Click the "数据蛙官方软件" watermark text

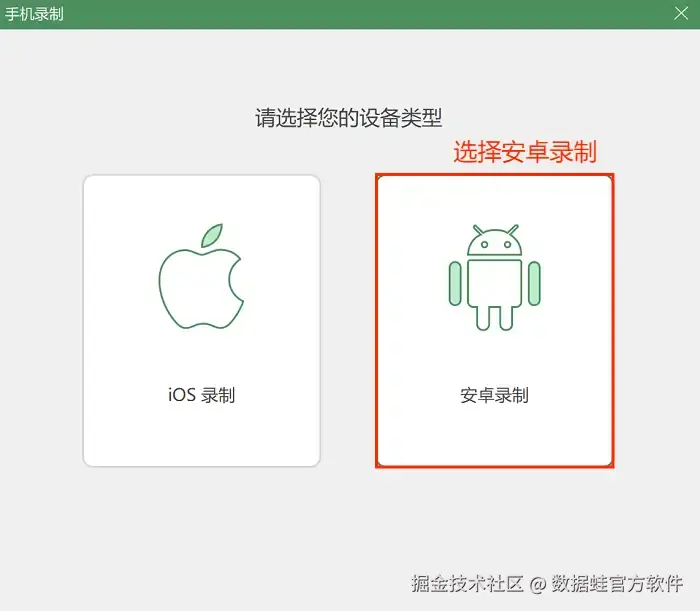point(617,584)
